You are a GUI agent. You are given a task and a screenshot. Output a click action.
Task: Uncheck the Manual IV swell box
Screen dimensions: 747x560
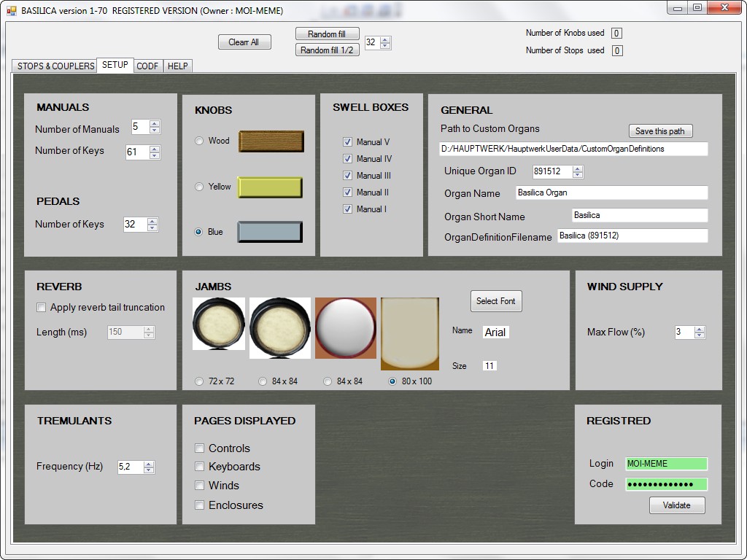pos(348,158)
